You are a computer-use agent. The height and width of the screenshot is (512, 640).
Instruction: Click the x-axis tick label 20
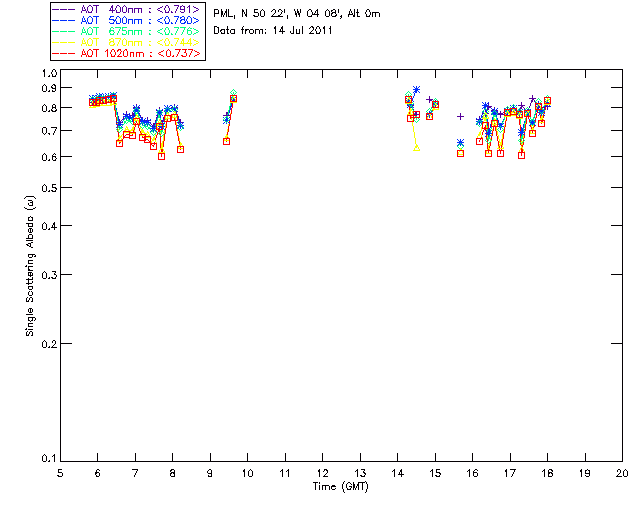(x=621, y=473)
